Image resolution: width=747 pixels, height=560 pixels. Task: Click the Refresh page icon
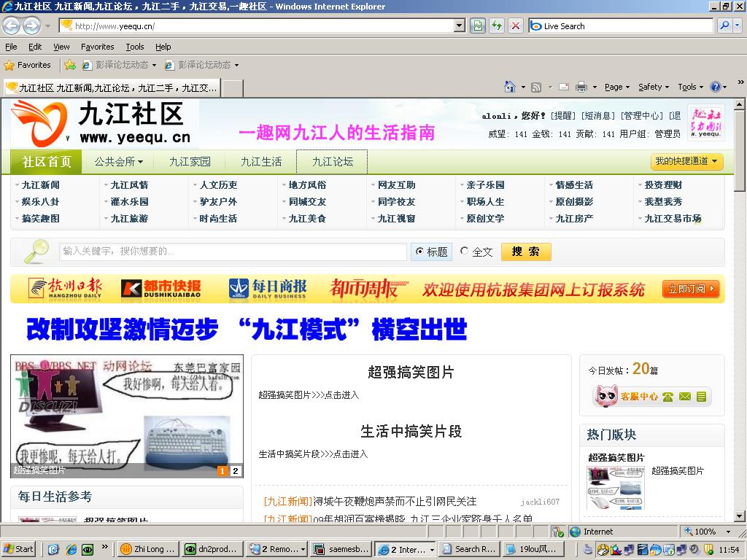(497, 26)
